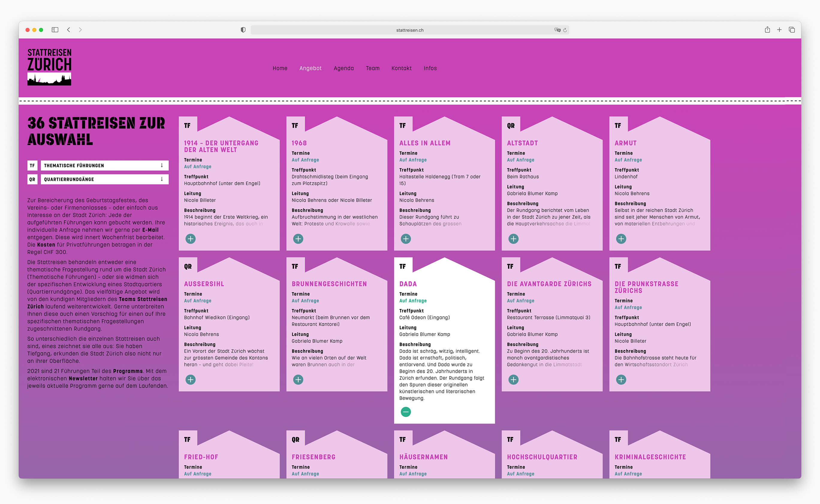The height and width of the screenshot is (504, 820).
Task: Open Agenda menu item
Action: pos(343,68)
